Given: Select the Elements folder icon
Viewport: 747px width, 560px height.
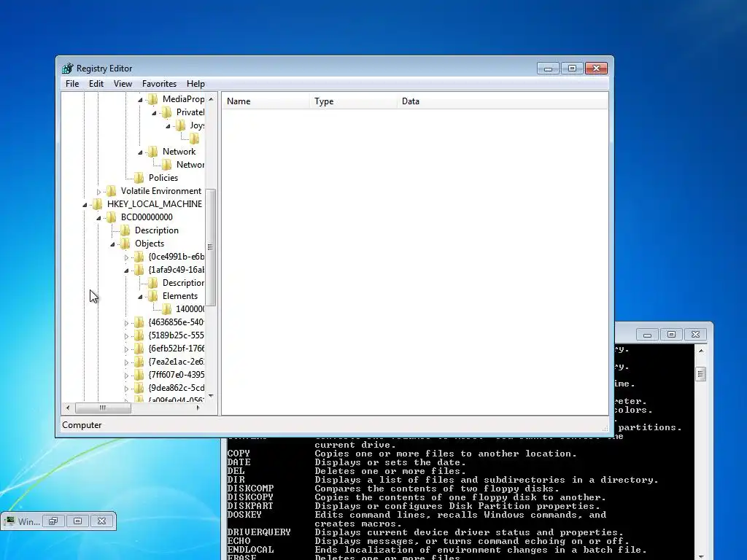Looking at the screenshot, I should [153, 296].
